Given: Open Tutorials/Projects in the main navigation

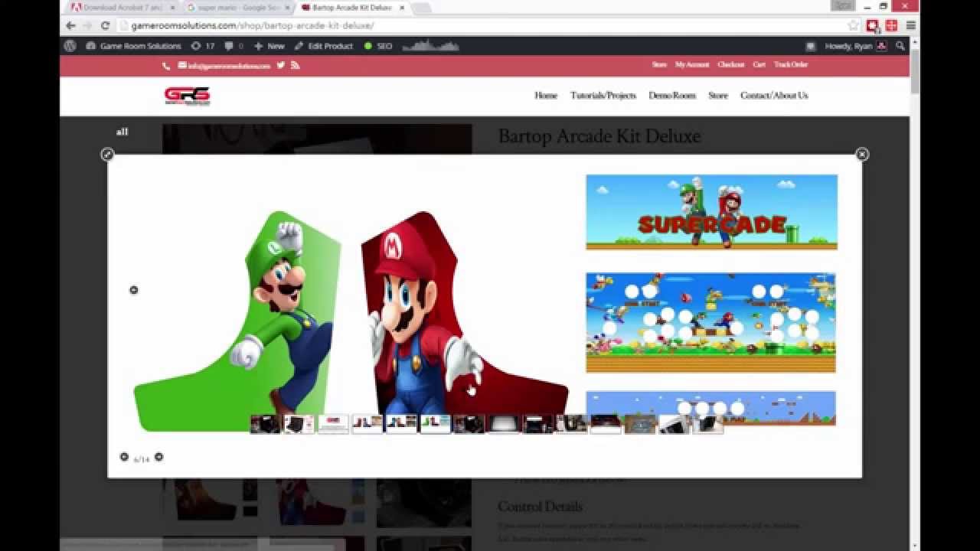Looking at the screenshot, I should pyautogui.click(x=603, y=96).
